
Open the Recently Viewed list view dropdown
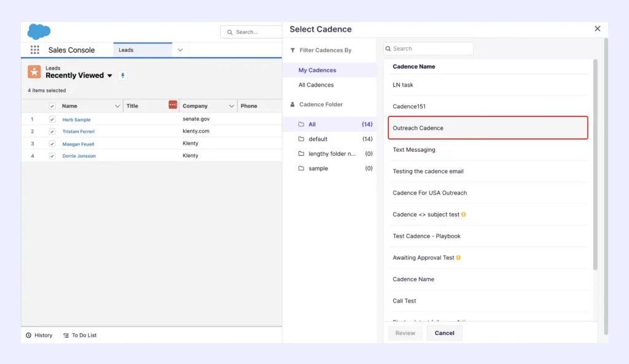tap(109, 76)
